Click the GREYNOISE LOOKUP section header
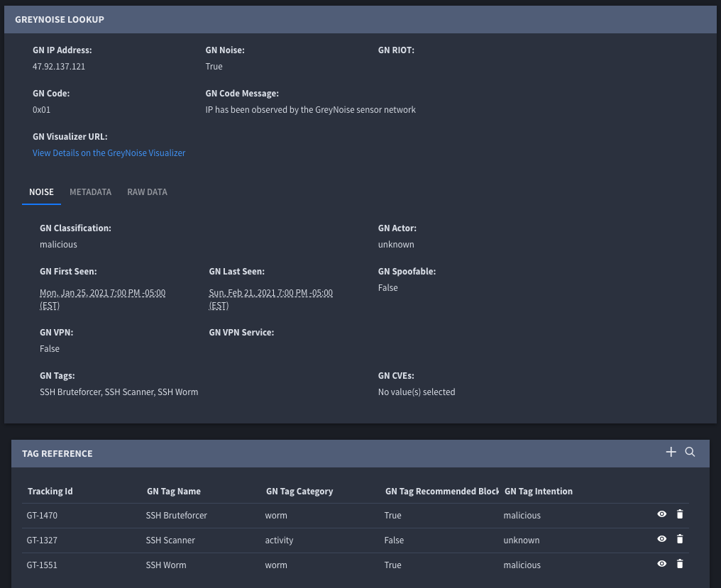 point(360,19)
